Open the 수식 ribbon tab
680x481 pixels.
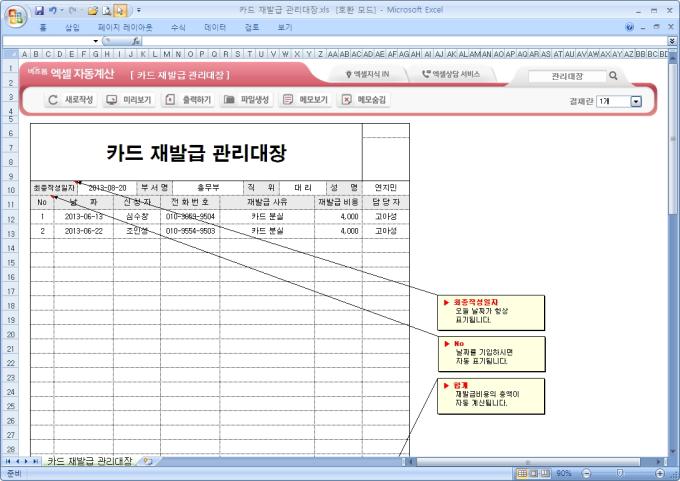click(178, 28)
